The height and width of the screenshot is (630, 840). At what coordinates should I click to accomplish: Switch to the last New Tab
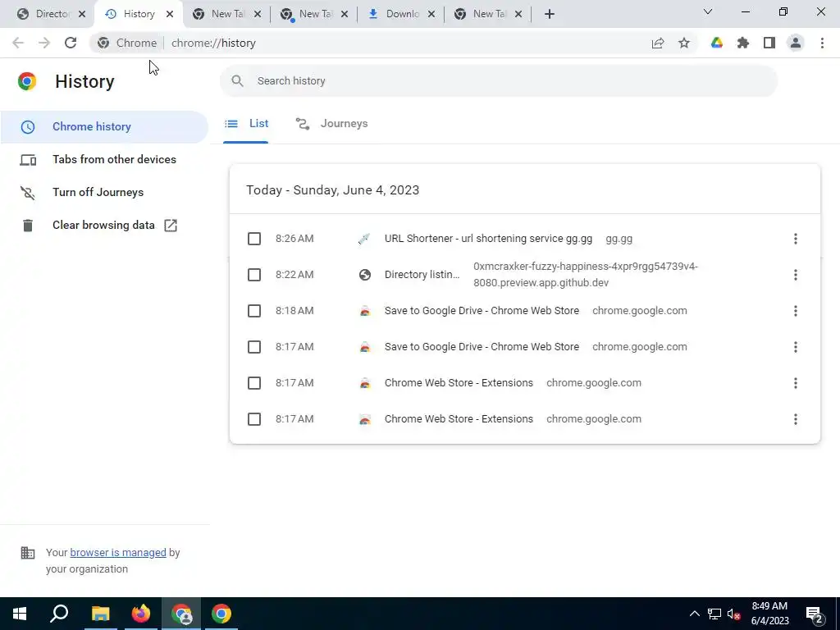tap(489, 14)
